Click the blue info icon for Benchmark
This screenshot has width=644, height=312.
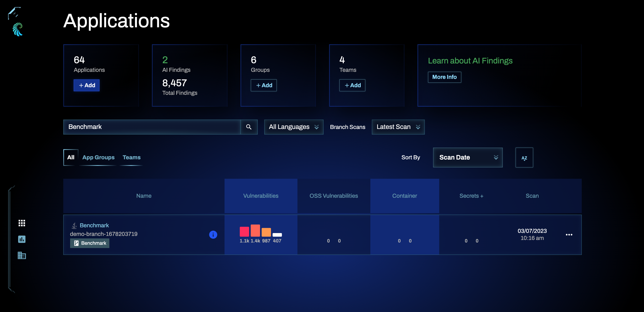pyautogui.click(x=213, y=235)
